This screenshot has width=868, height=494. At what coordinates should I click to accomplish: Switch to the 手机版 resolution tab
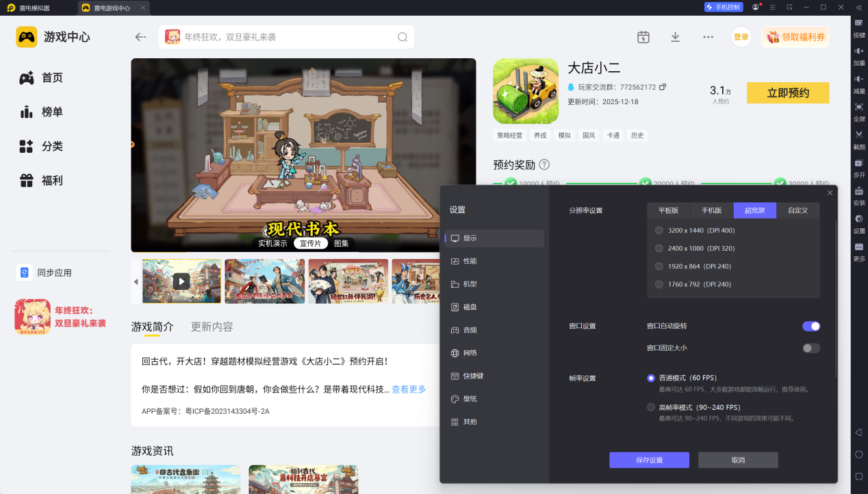coord(712,210)
